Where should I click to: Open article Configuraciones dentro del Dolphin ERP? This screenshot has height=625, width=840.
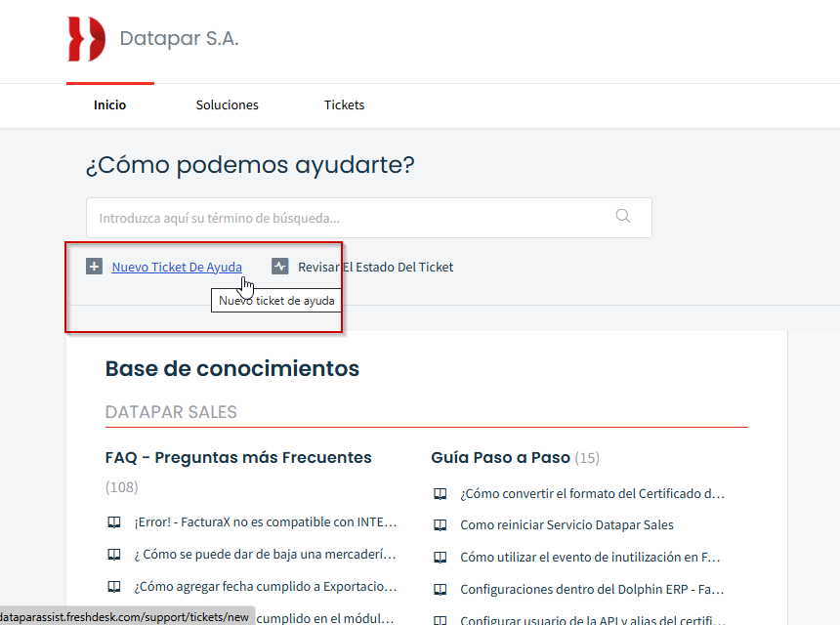(x=592, y=590)
